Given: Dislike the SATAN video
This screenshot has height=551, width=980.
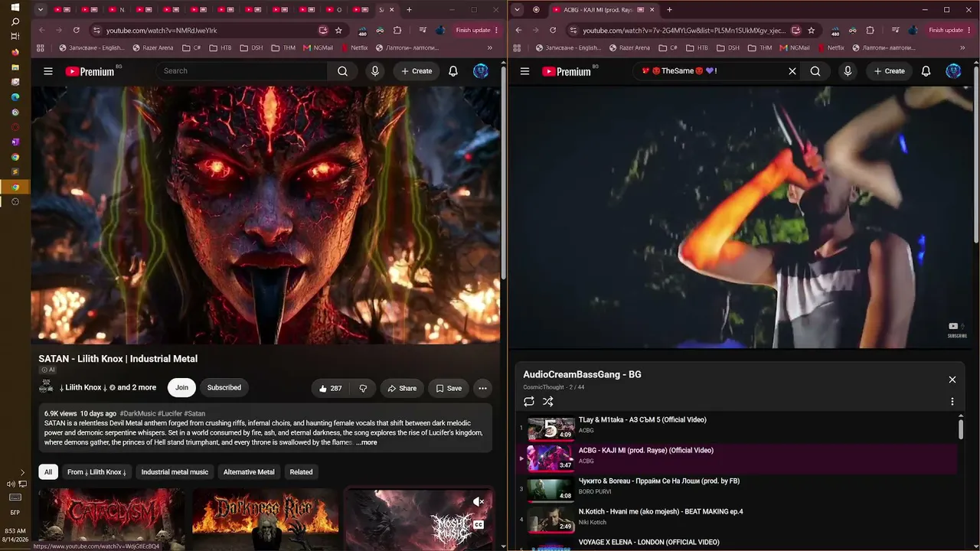Looking at the screenshot, I should coord(363,388).
